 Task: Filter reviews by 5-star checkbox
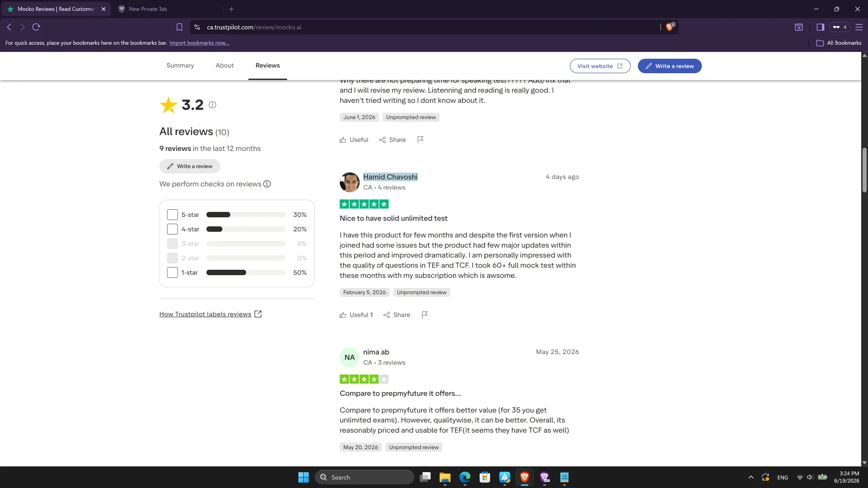click(x=172, y=215)
